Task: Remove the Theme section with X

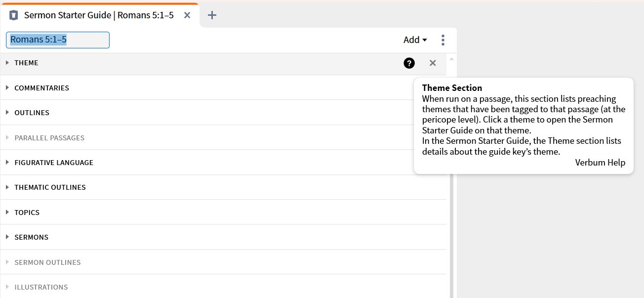Action: tap(433, 63)
